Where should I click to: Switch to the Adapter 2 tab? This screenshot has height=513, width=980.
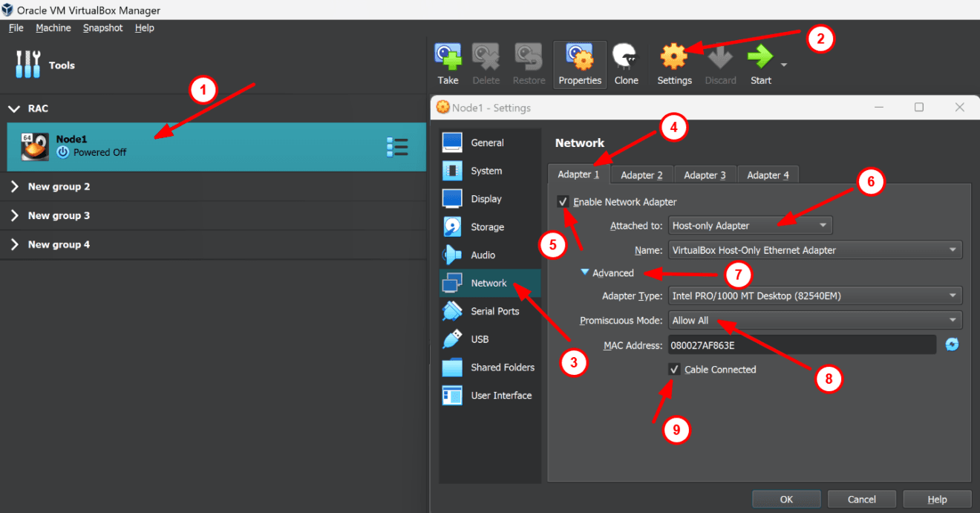coord(641,174)
